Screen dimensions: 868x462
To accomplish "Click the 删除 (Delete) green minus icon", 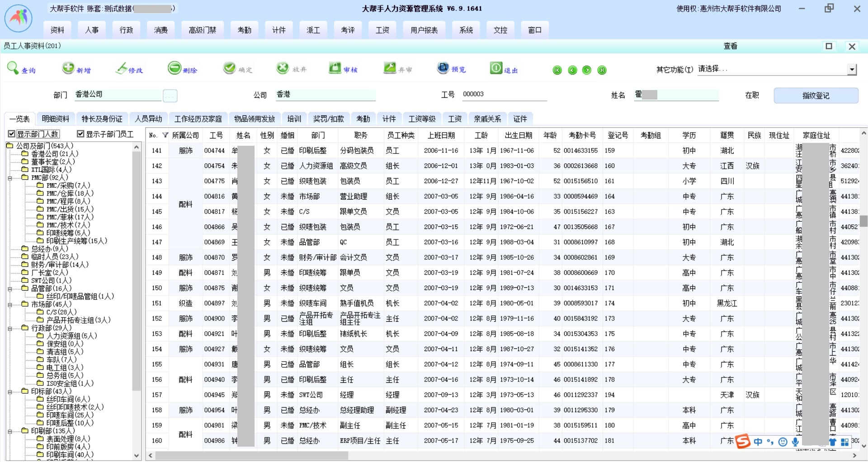I will tap(175, 68).
